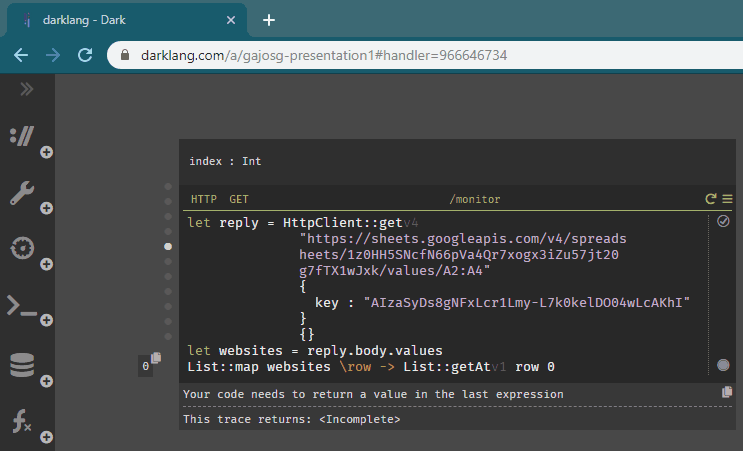
Task: Open the wrench Workers section icon
Action: (22, 193)
